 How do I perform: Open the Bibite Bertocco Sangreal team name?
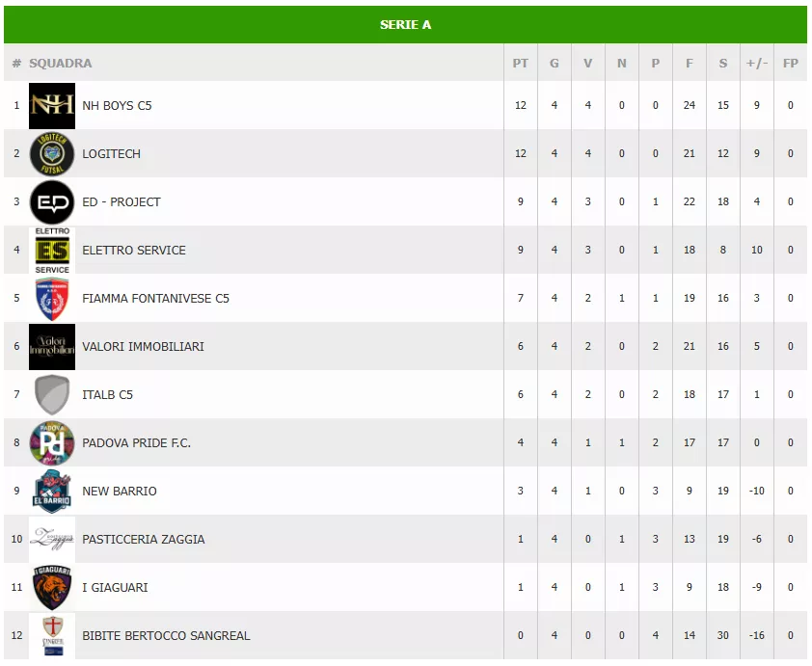(x=166, y=635)
